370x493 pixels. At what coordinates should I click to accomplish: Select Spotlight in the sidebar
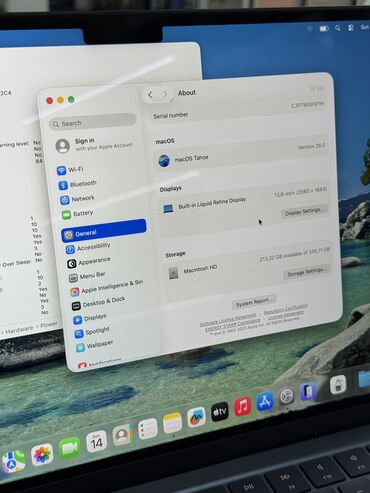point(92,332)
